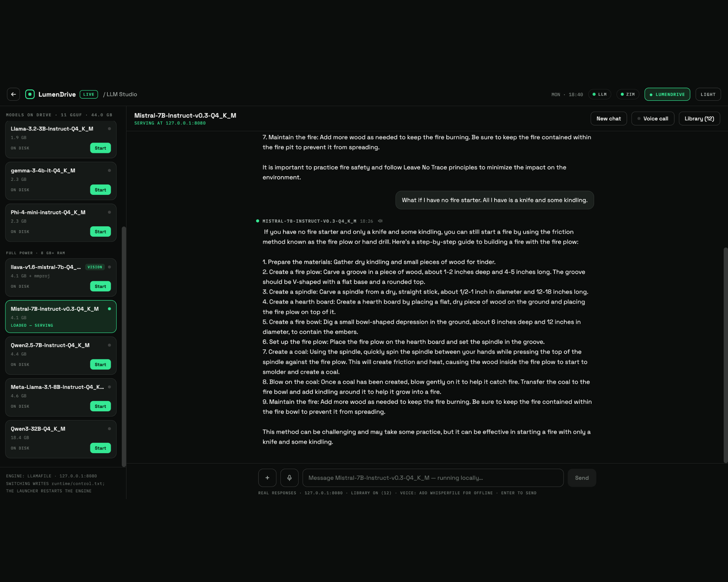Start a Voice call
This screenshot has width=728, height=582.
(653, 119)
